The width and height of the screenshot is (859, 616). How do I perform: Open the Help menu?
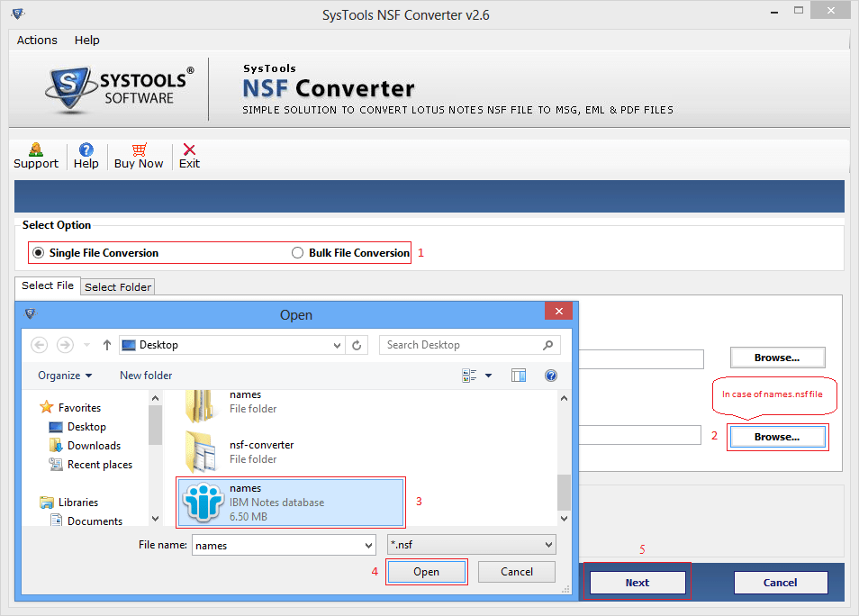[x=87, y=40]
